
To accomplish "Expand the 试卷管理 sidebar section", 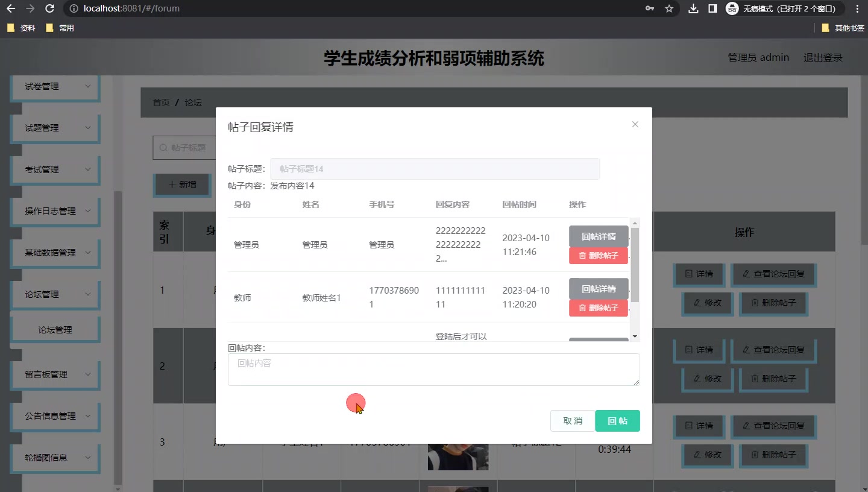I will tap(54, 86).
